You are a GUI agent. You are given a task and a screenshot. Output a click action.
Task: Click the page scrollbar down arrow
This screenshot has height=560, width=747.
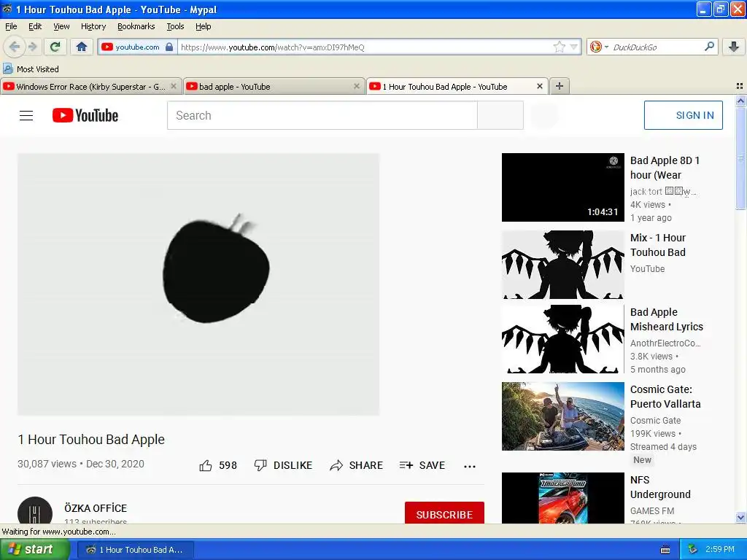click(x=740, y=517)
